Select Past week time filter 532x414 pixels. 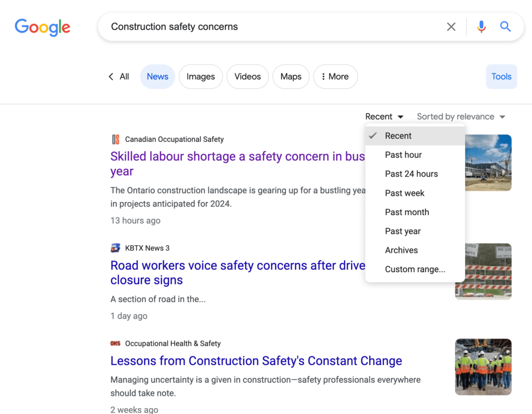[x=404, y=193]
